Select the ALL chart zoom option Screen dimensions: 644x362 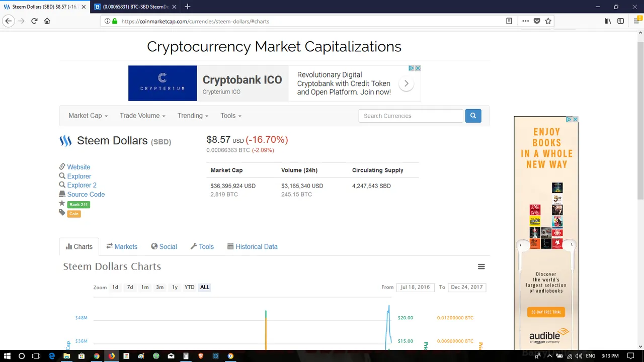point(204,287)
